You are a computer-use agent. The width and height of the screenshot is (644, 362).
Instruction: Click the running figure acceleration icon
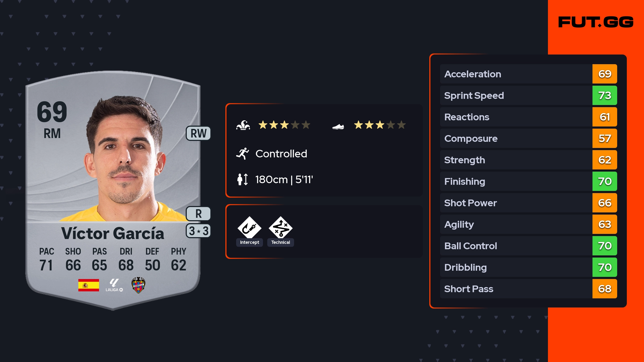243,154
